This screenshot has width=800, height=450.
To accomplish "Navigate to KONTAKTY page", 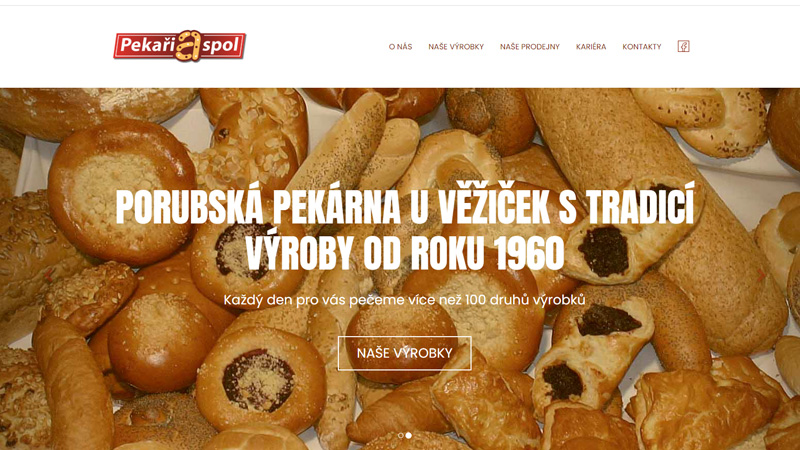I will coord(642,46).
